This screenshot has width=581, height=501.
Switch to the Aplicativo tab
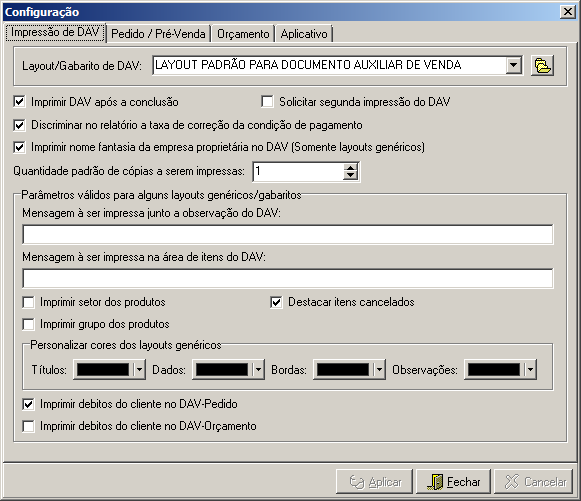(304, 34)
